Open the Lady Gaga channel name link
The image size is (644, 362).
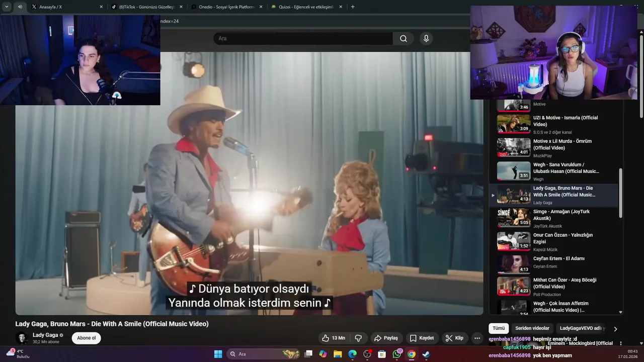click(45, 335)
